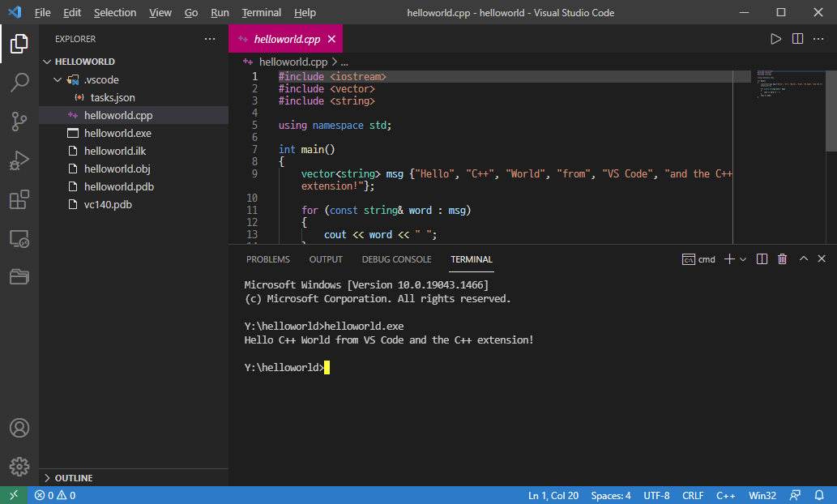Viewport: 837px width, 504px height.
Task: Open the File menu
Action: coord(42,12)
